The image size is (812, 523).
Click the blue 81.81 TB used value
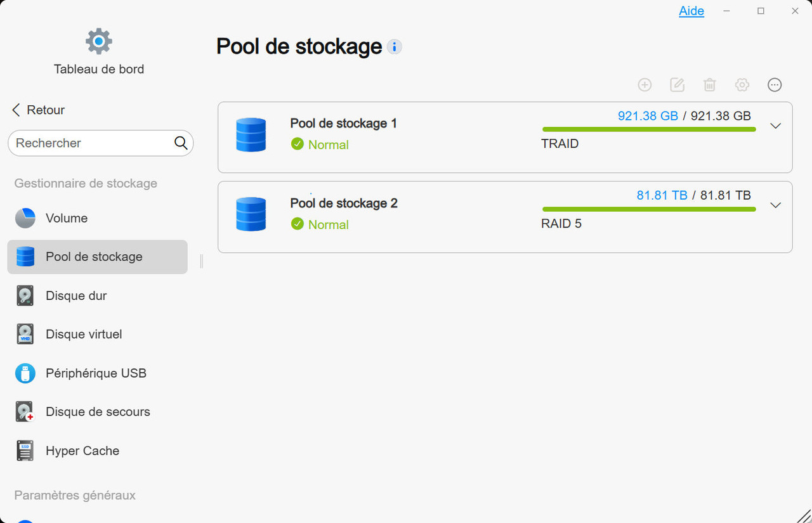coord(662,195)
